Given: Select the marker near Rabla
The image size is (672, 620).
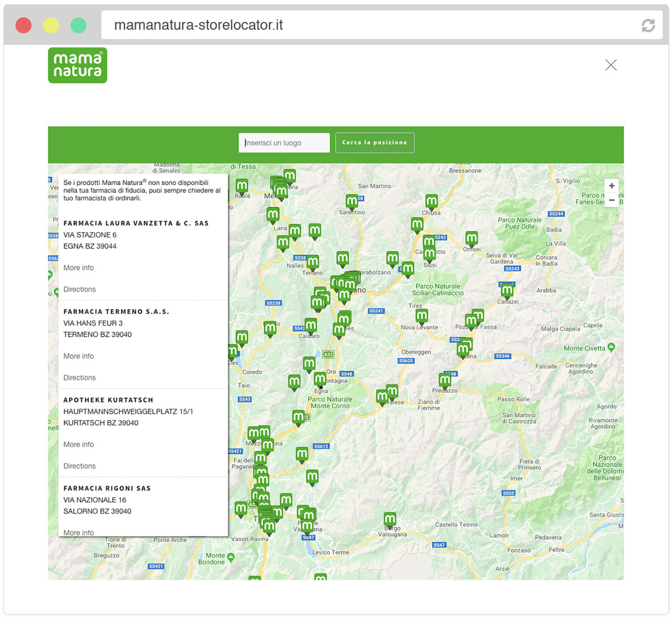Looking at the screenshot, I should point(242,186).
